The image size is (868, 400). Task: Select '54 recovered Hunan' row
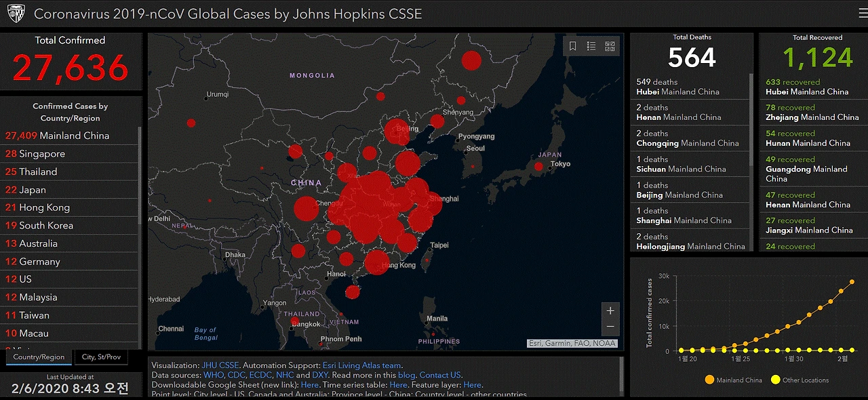pos(812,138)
